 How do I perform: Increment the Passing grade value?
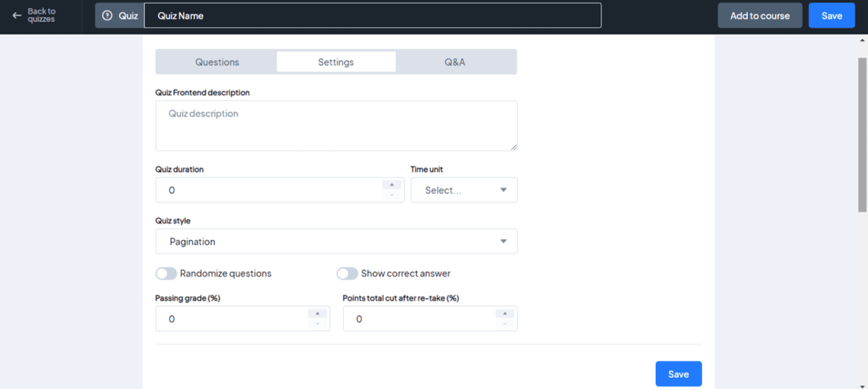tap(318, 313)
